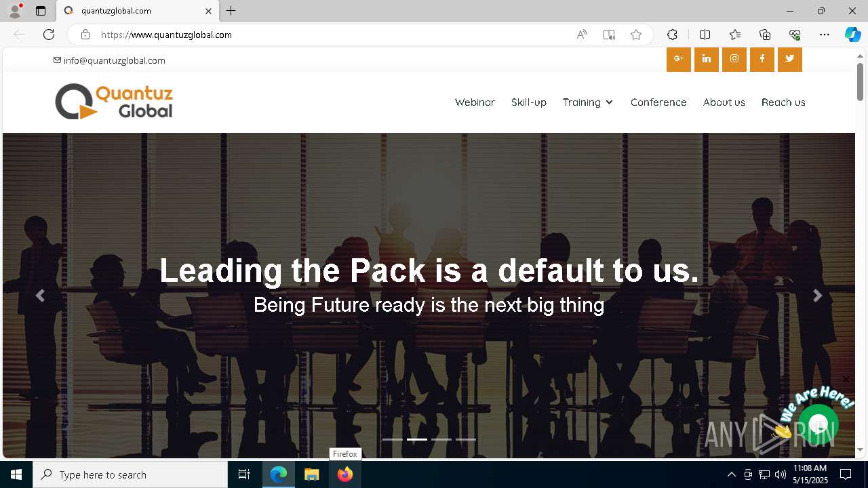Image resolution: width=868 pixels, height=488 pixels.
Task: Open the LinkedIn social icon
Action: [706, 59]
